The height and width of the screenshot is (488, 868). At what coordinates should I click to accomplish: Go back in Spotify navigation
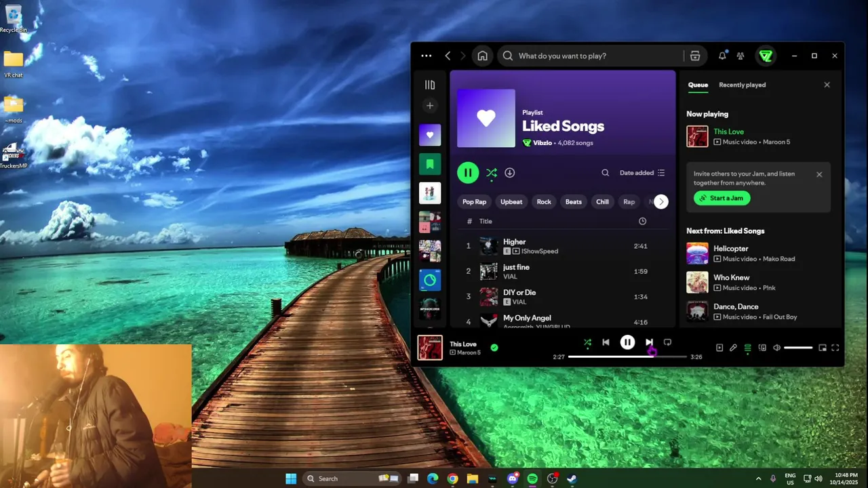tap(448, 56)
